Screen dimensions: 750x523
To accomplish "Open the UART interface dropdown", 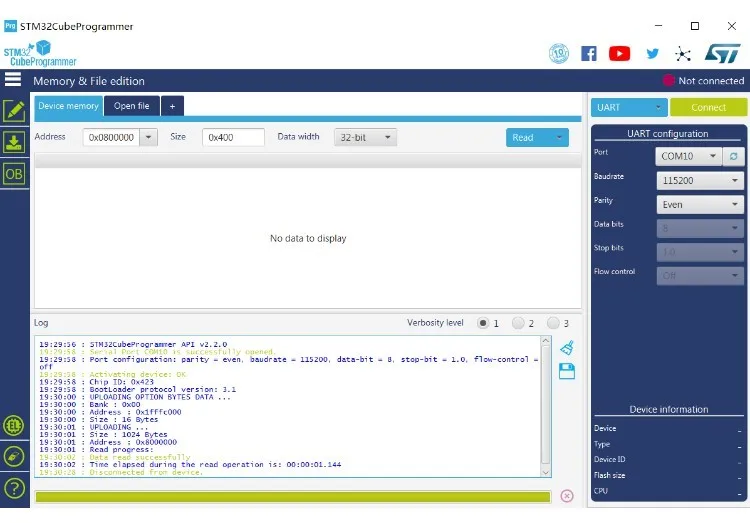I will pos(629,108).
